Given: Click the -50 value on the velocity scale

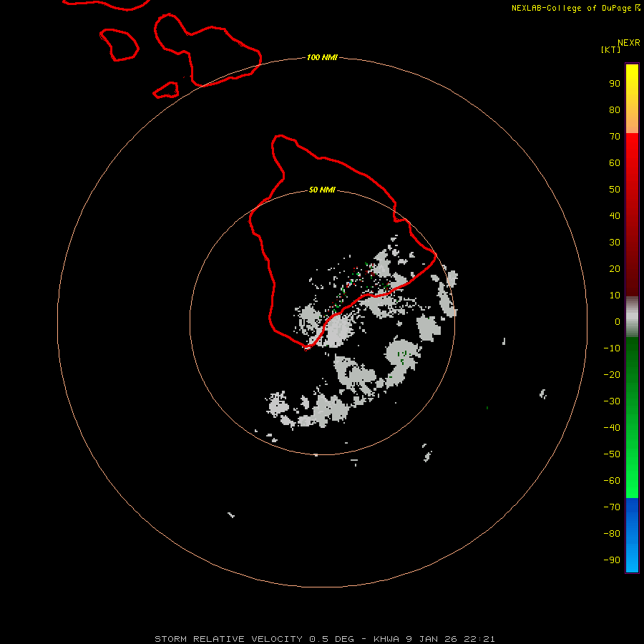Looking at the screenshot, I should point(612,454).
